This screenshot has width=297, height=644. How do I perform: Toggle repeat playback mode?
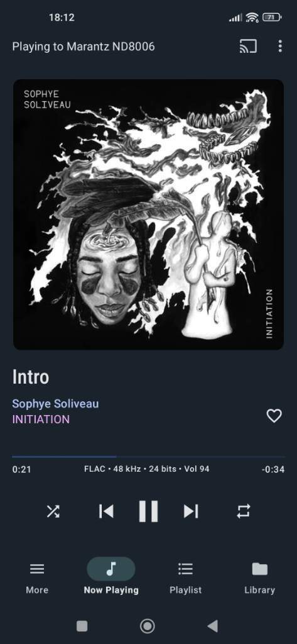tap(243, 511)
